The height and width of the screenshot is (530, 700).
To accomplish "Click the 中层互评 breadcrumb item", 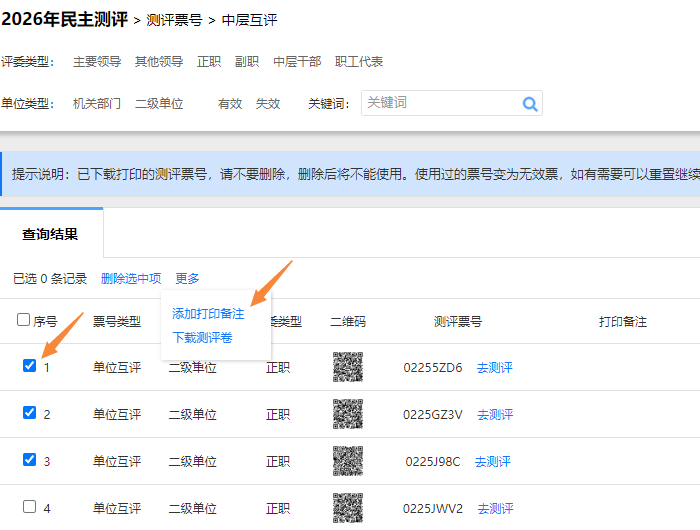I will tap(249, 20).
